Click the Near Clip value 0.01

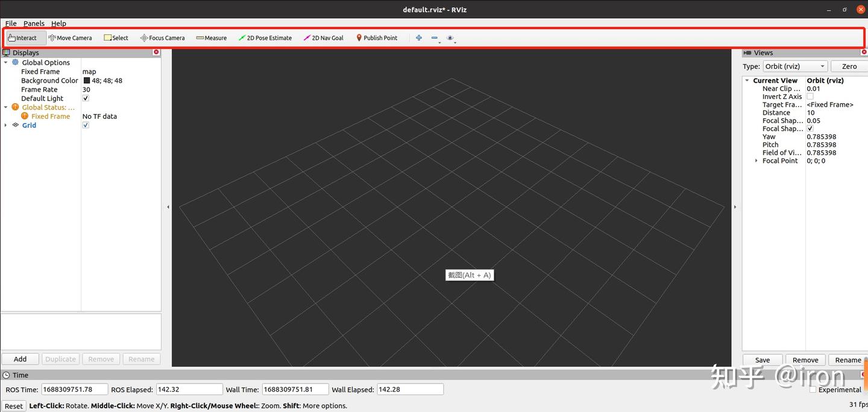[x=814, y=89]
